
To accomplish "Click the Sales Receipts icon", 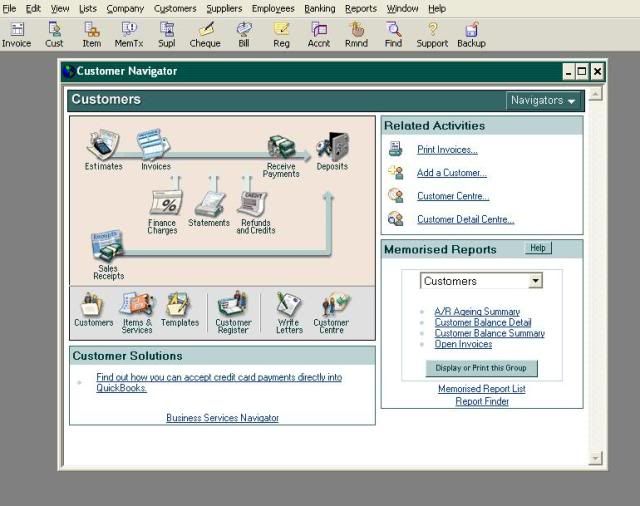I will [107, 246].
